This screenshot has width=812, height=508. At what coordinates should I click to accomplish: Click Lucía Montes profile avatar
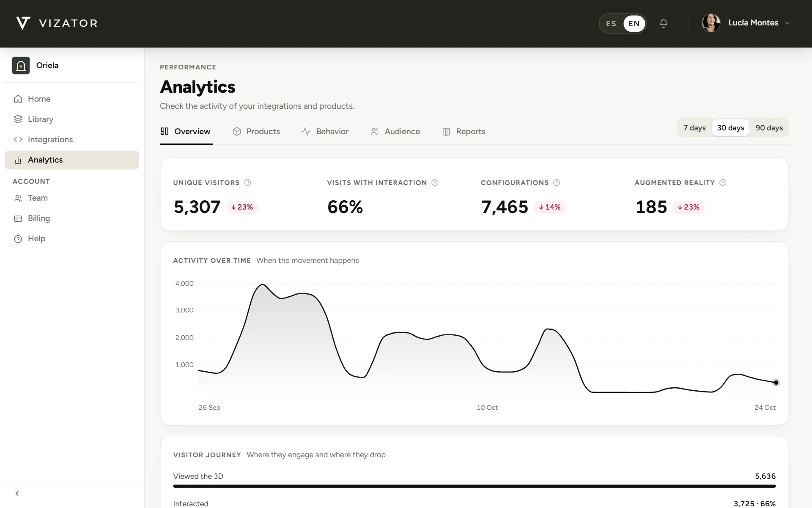coord(711,23)
